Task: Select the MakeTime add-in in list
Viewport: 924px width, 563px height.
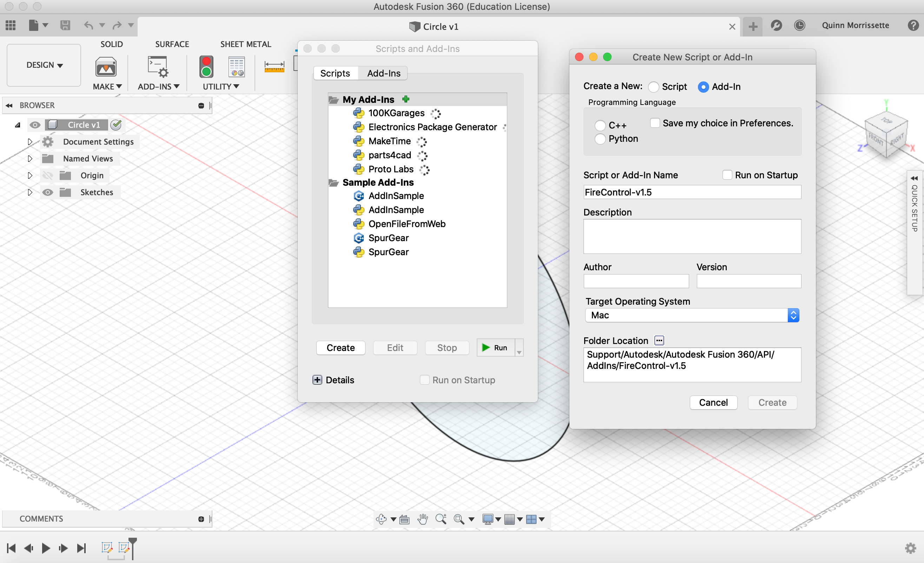Action: [389, 141]
